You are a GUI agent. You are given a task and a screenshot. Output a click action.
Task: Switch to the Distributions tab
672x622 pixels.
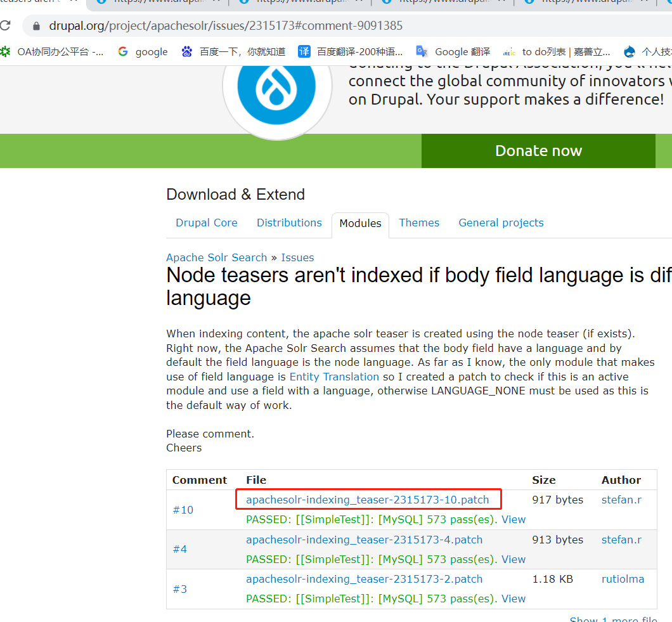[x=289, y=223]
